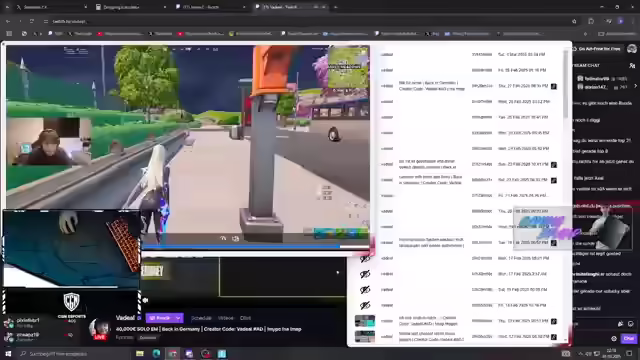Bookmark this page with star icon
Screen dimensions: 640x360
[574, 21]
